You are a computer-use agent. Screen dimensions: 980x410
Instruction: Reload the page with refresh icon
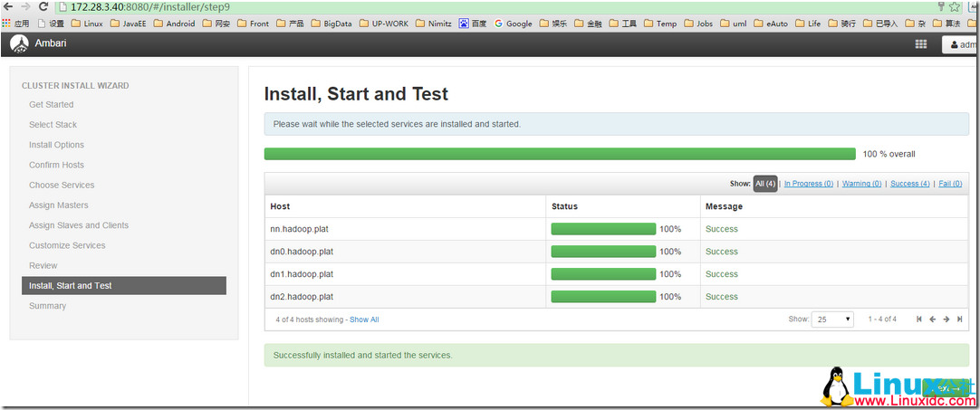click(43, 6)
